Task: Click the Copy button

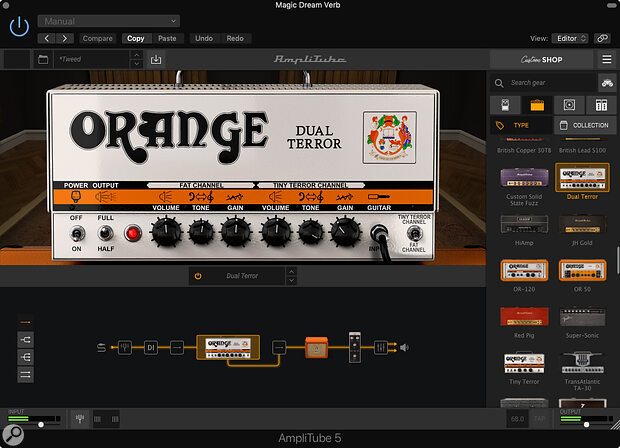Action: (136, 38)
